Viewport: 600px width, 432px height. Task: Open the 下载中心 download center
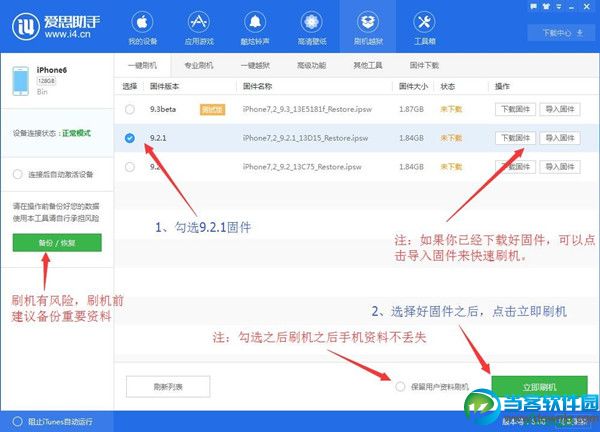coord(562,33)
